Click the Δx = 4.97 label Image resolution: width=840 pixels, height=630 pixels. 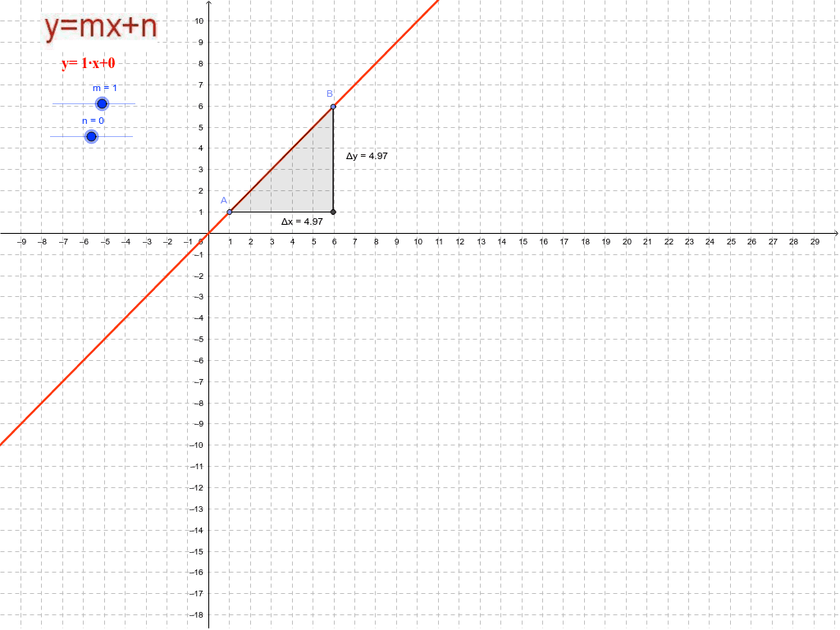tap(302, 221)
